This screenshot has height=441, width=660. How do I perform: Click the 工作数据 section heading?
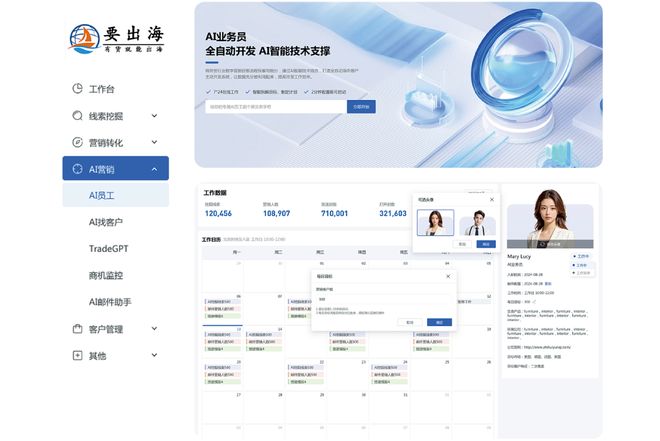click(x=215, y=193)
